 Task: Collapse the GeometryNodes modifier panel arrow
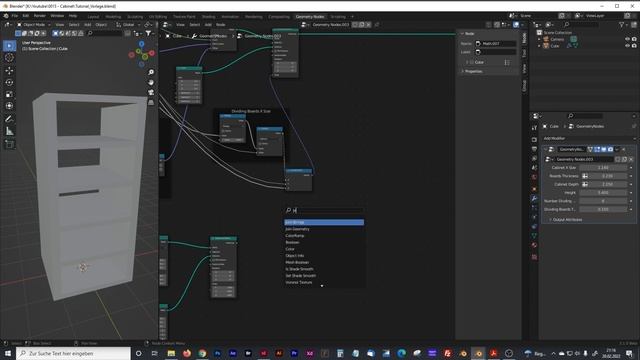click(x=545, y=149)
